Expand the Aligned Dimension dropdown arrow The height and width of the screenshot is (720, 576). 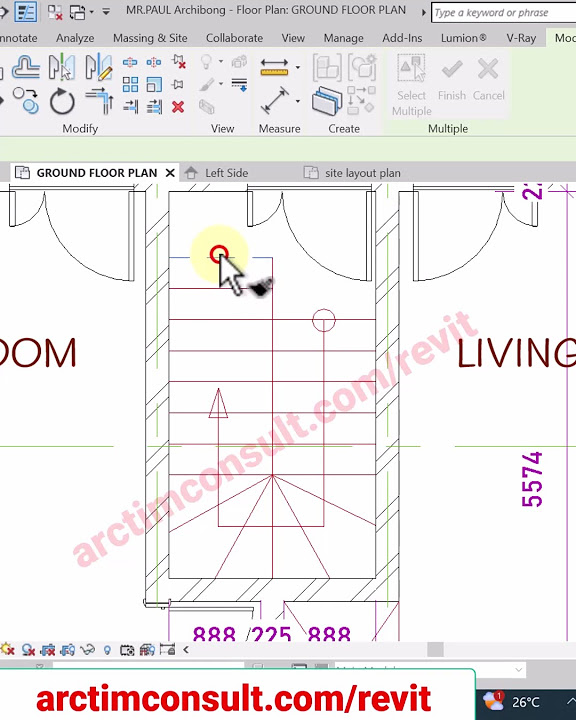[x=298, y=101]
